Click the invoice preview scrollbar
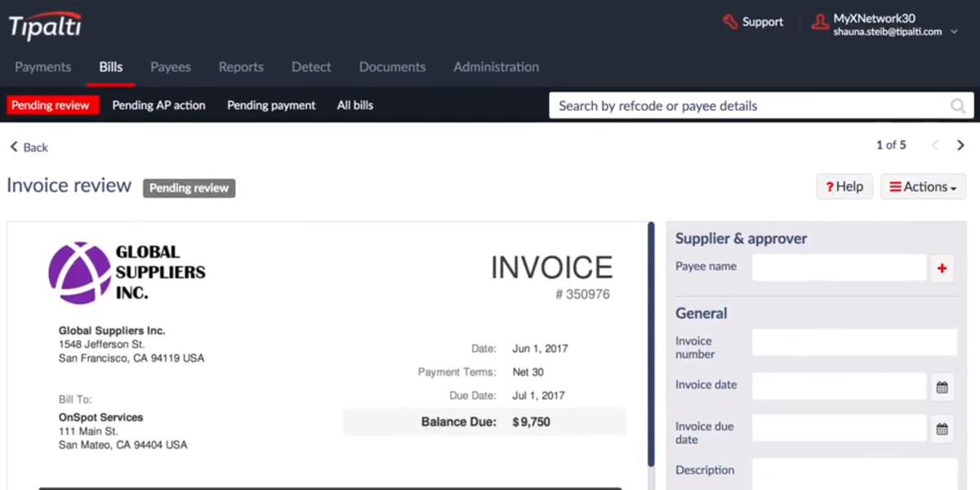 [651, 343]
